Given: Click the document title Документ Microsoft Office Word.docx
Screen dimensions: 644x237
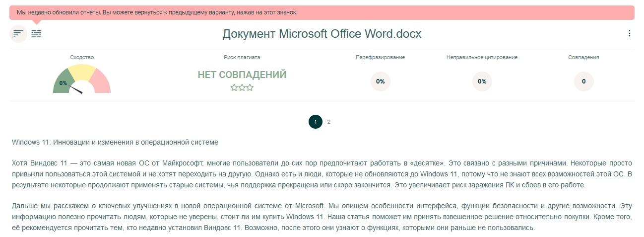Looking at the screenshot, I should tap(322, 34).
